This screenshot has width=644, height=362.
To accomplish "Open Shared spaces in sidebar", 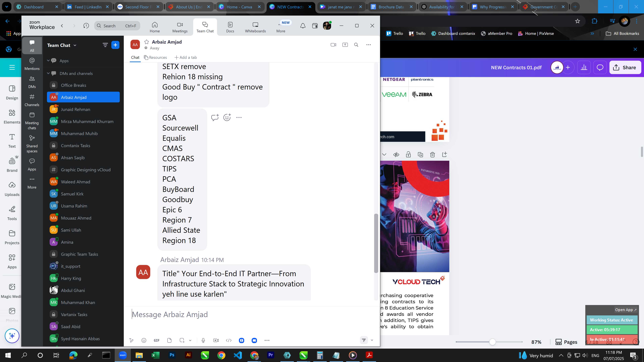I will 32,144.
